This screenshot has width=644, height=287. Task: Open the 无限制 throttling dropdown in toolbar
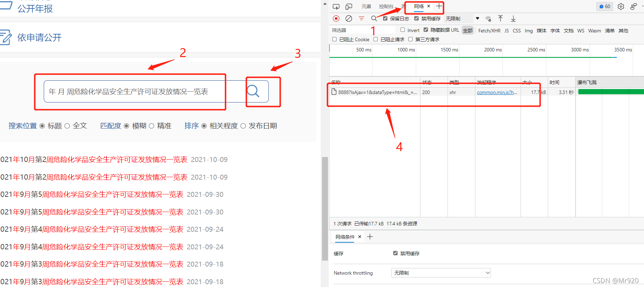[462, 19]
